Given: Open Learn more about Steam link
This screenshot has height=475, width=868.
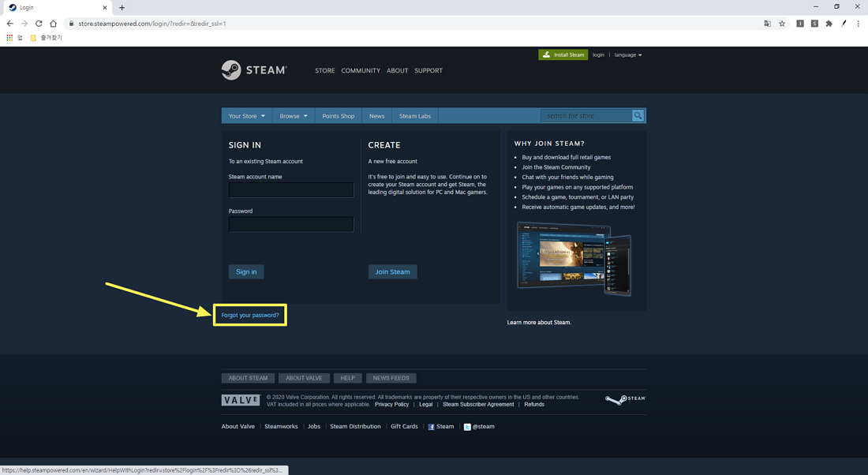Looking at the screenshot, I should pyautogui.click(x=539, y=322).
